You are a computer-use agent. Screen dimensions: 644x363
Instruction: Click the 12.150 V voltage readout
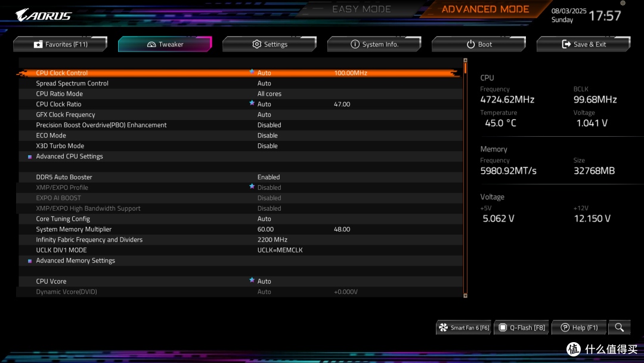[x=592, y=219]
